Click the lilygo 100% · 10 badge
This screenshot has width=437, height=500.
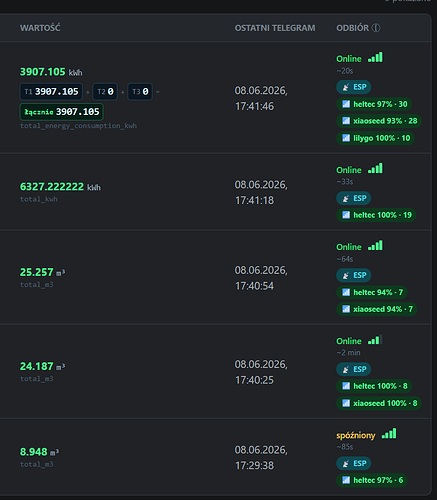(375, 138)
